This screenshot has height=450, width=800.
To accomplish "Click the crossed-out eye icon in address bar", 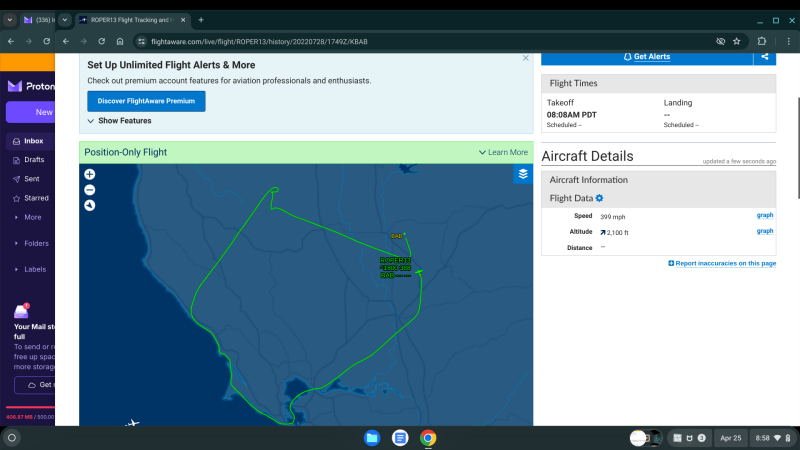I will 720,41.
